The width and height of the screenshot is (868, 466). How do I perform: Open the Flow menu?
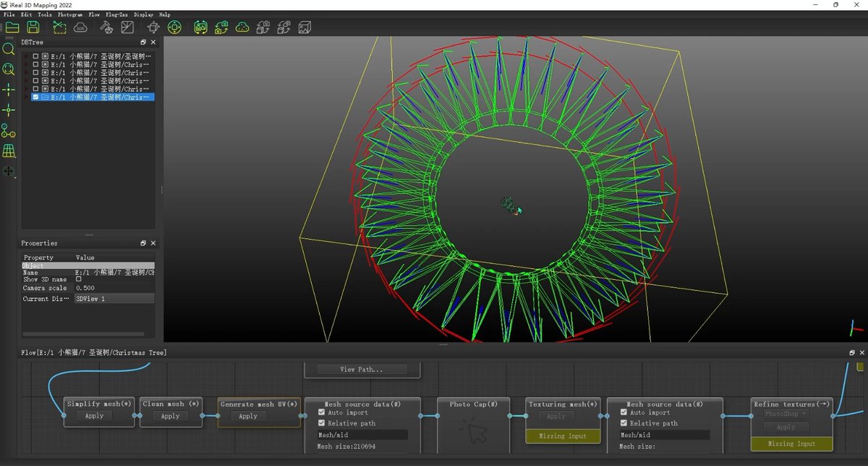[94, 14]
